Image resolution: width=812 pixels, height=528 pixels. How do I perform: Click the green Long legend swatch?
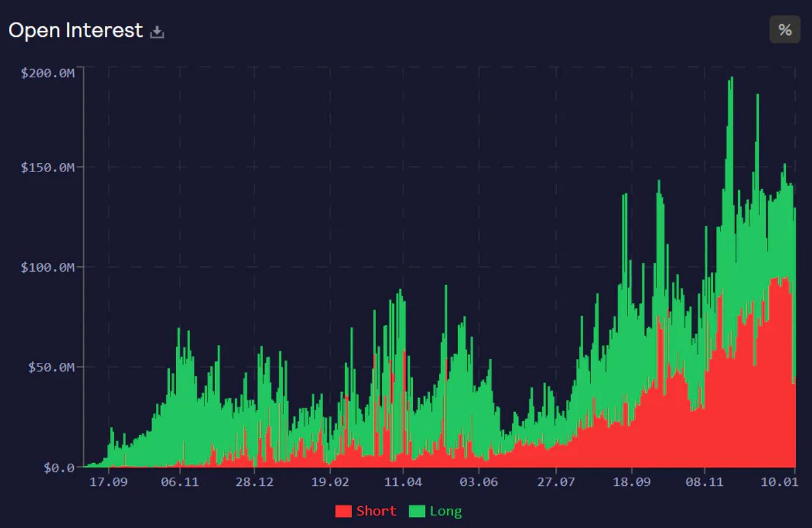click(417, 511)
